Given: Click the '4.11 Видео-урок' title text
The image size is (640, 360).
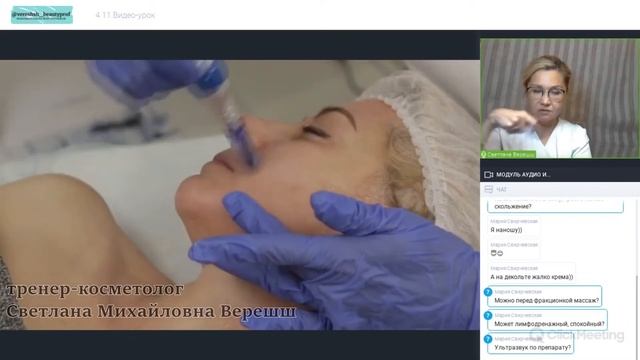Looking at the screenshot, I should pyautogui.click(x=125, y=15).
